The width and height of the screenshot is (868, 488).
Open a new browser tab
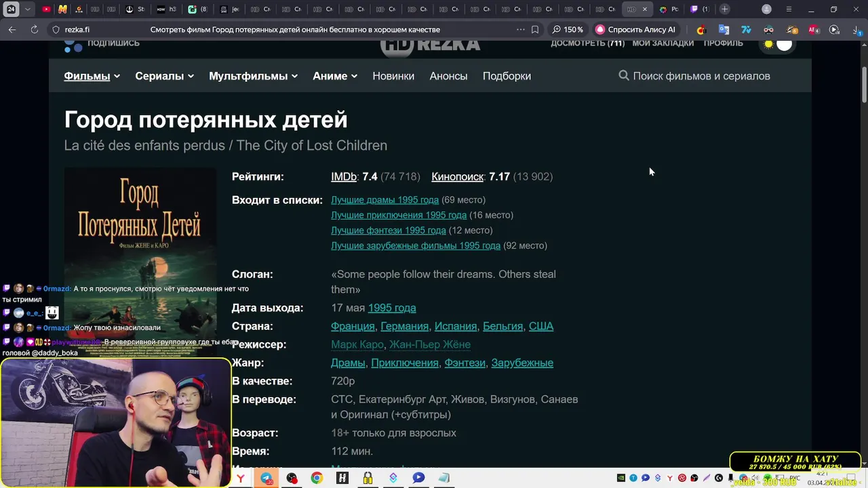pos(725,9)
